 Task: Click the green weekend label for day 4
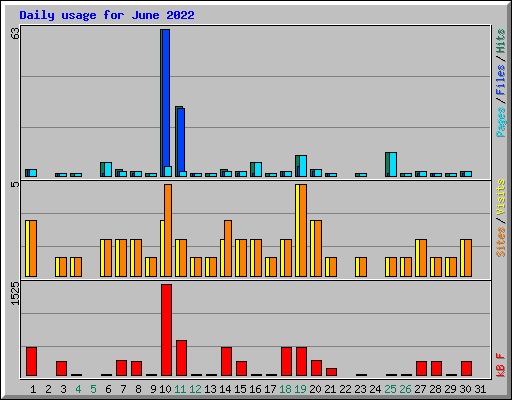pyautogui.click(x=78, y=389)
